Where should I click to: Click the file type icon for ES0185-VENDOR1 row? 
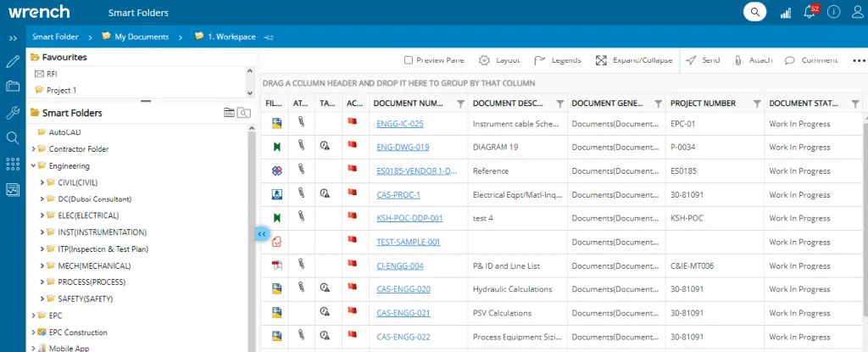(x=277, y=170)
